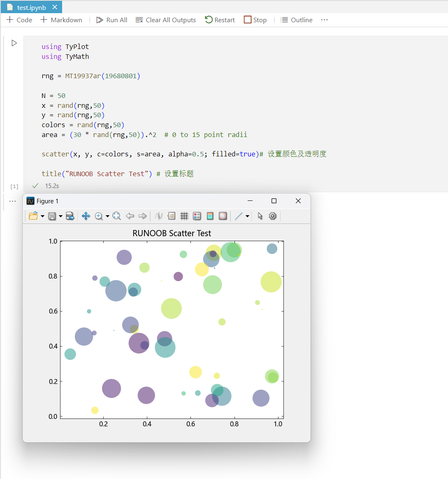Toggle grid lines on the plot

[x=184, y=216]
